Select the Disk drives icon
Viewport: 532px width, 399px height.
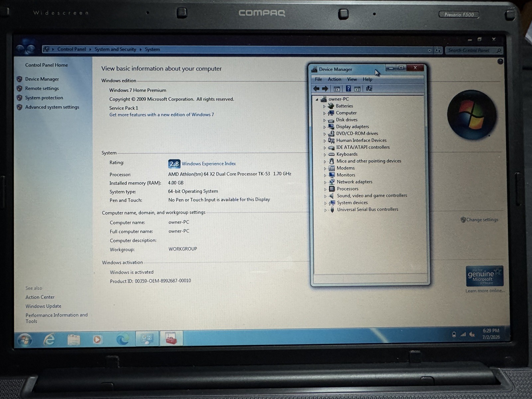(x=331, y=120)
